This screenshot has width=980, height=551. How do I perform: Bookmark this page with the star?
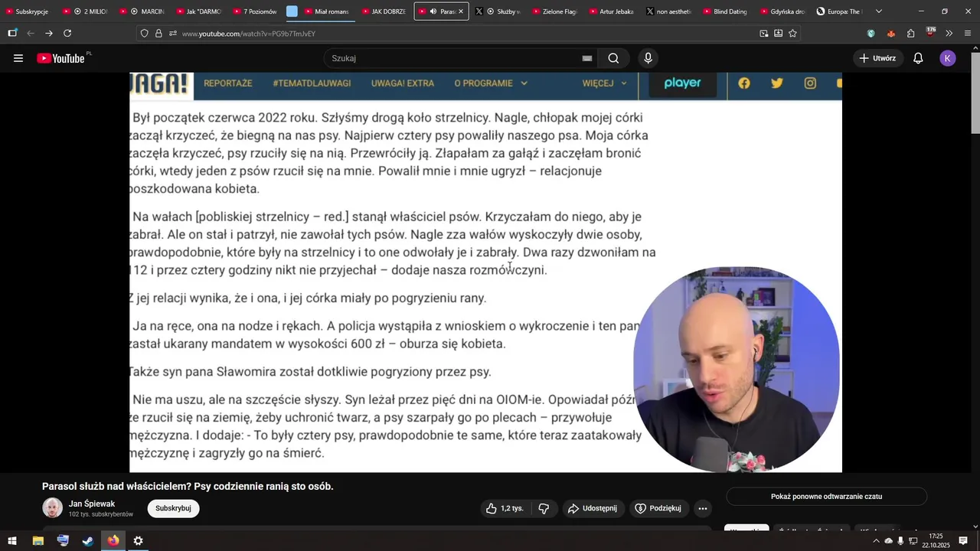click(x=792, y=33)
